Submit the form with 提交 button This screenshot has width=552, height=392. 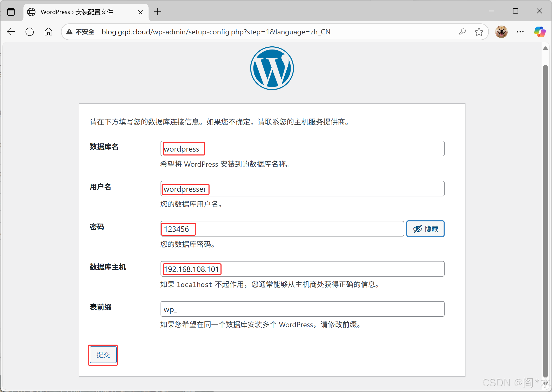(103, 355)
